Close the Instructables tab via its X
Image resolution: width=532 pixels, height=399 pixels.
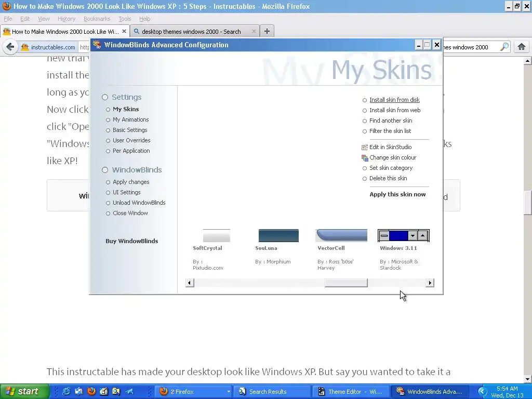tap(124, 31)
